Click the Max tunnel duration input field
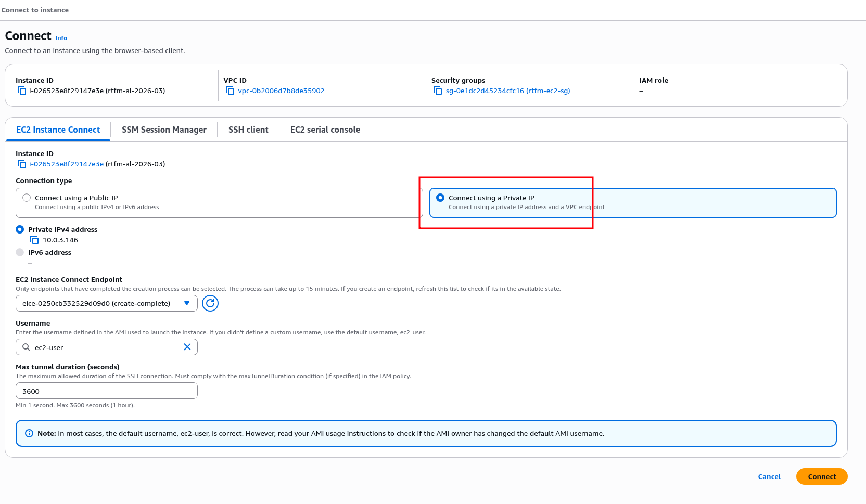The width and height of the screenshot is (866, 504). (107, 391)
